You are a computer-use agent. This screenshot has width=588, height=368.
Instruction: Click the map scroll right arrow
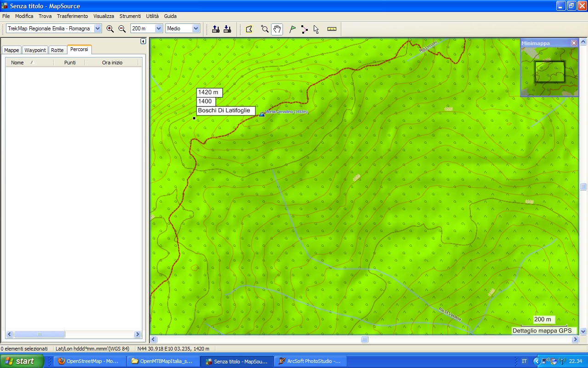[575, 339]
